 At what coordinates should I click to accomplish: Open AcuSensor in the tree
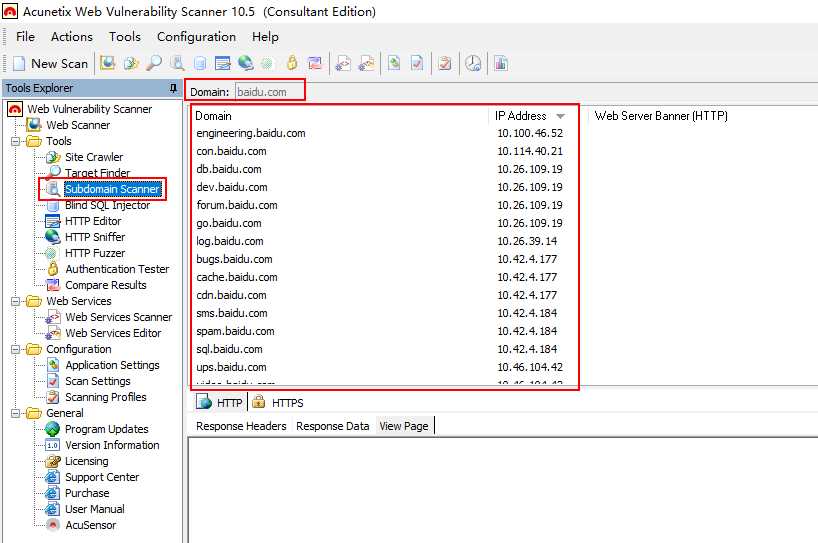coord(90,525)
